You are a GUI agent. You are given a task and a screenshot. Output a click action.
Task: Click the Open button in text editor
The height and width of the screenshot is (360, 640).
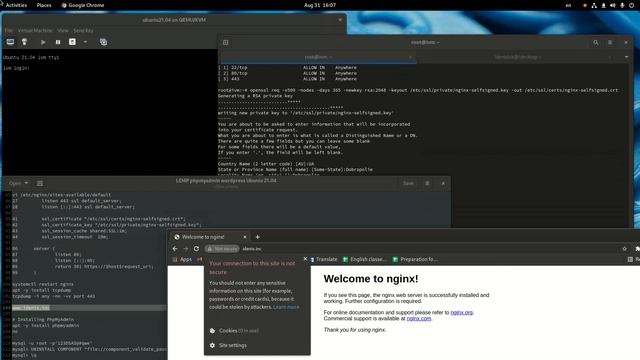click(15, 183)
